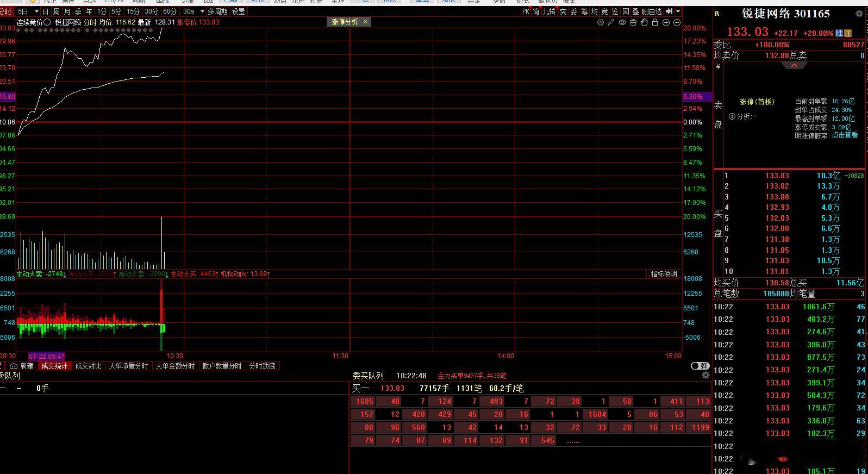Click the info icon next to 连续竞价
This screenshot has width=868, height=474.
[x=48, y=22]
